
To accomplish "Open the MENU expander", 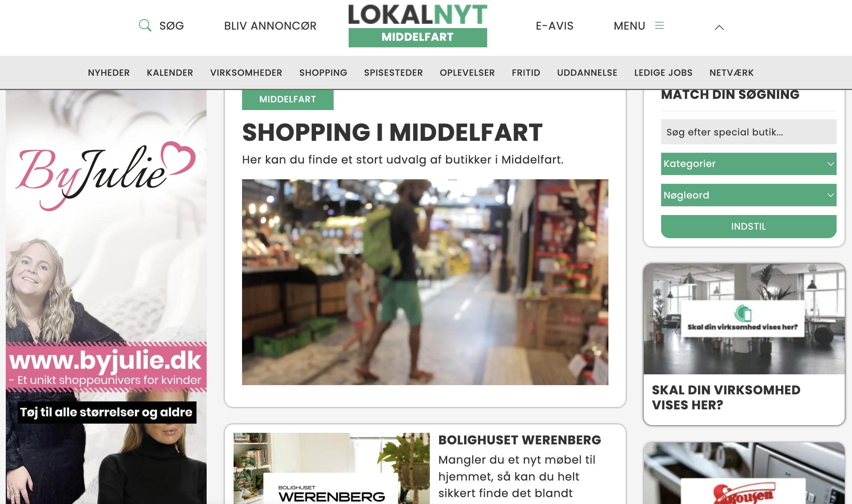I will [639, 26].
